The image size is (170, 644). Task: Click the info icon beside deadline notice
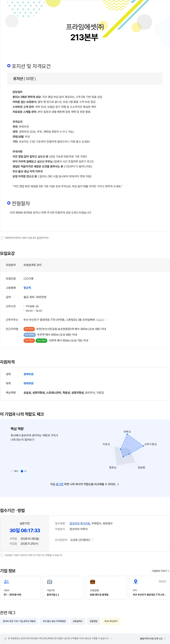2,555
